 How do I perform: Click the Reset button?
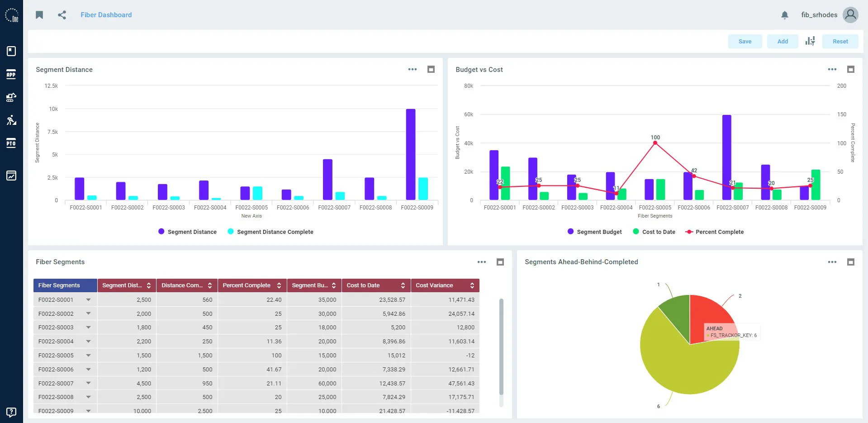(x=840, y=41)
